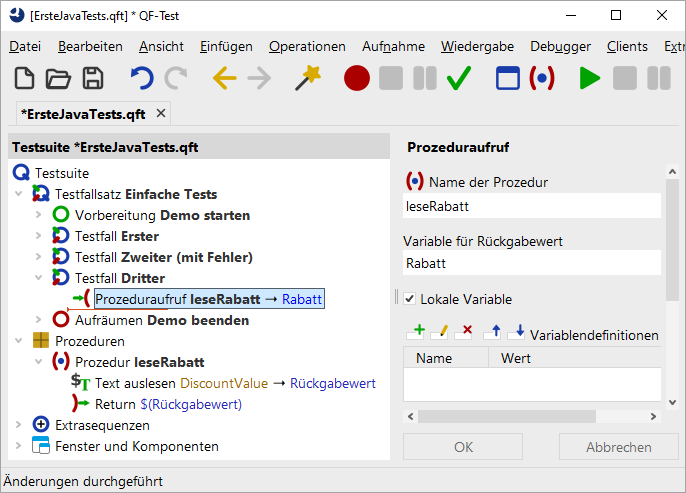Open the Bearbeiten menu
686x493 pixels.
coord(90,46)
